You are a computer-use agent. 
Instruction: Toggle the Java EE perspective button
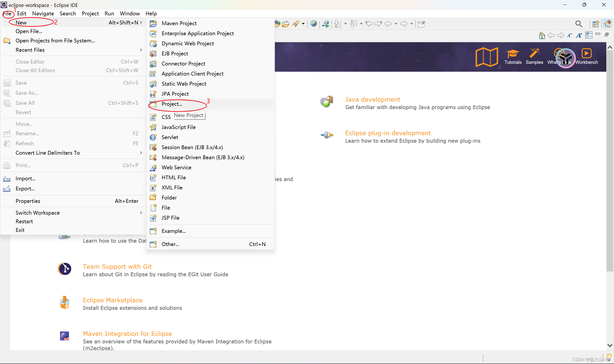click(607, 24)
